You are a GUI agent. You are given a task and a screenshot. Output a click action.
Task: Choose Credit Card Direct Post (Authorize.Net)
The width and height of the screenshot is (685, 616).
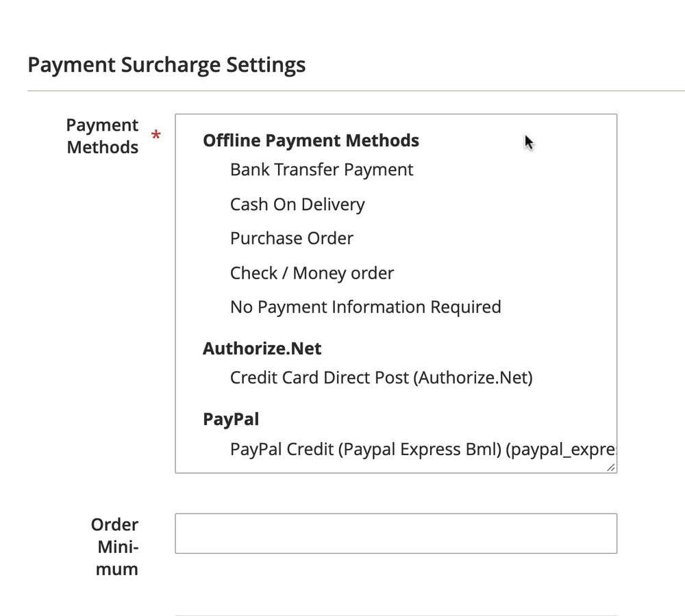click(x=381, y=377)
